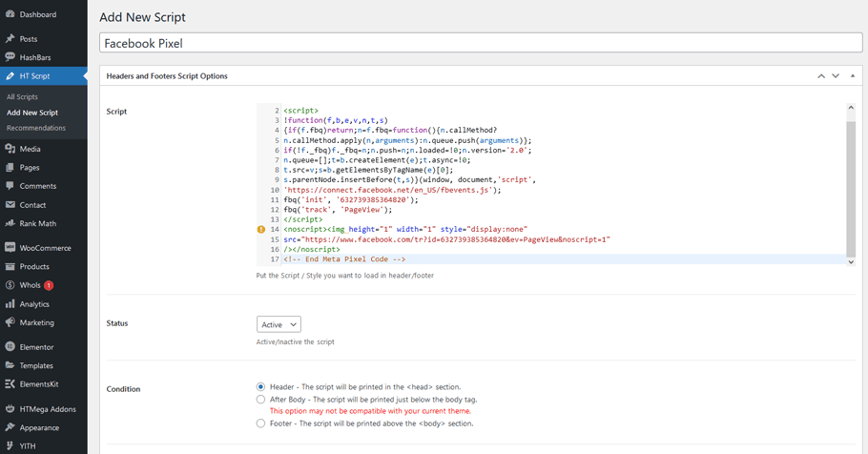The image size is (868, 454).
Task: Click the Facebook Pixel title field
Action: pyautogui.click(x=481, y=43)
